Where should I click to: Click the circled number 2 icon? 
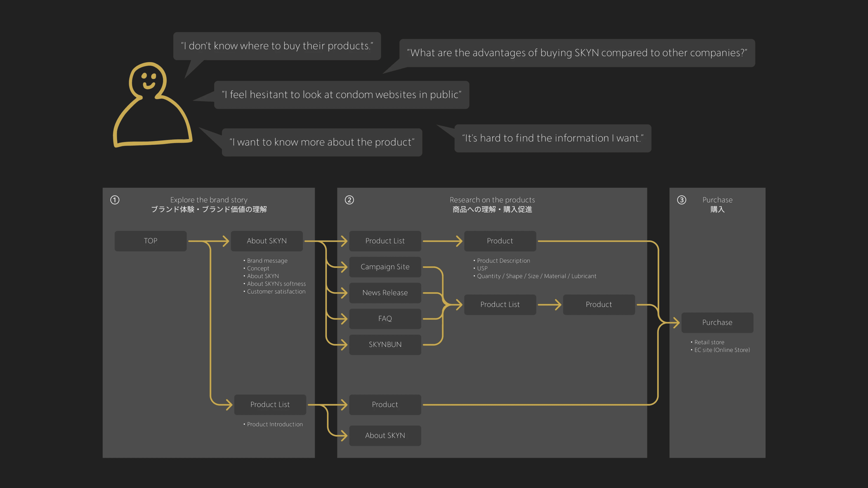pyautogui.click(x=349, y=200)
